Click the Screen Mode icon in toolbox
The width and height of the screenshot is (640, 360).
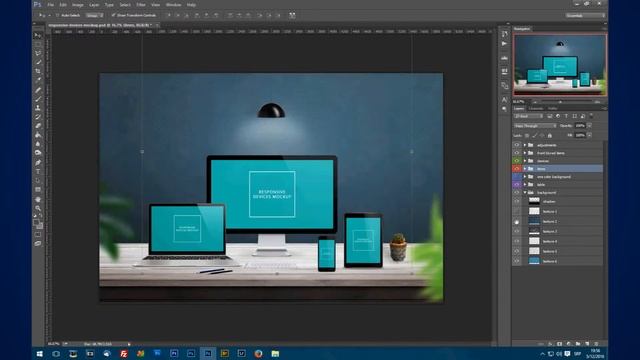(x=38, y=244)
